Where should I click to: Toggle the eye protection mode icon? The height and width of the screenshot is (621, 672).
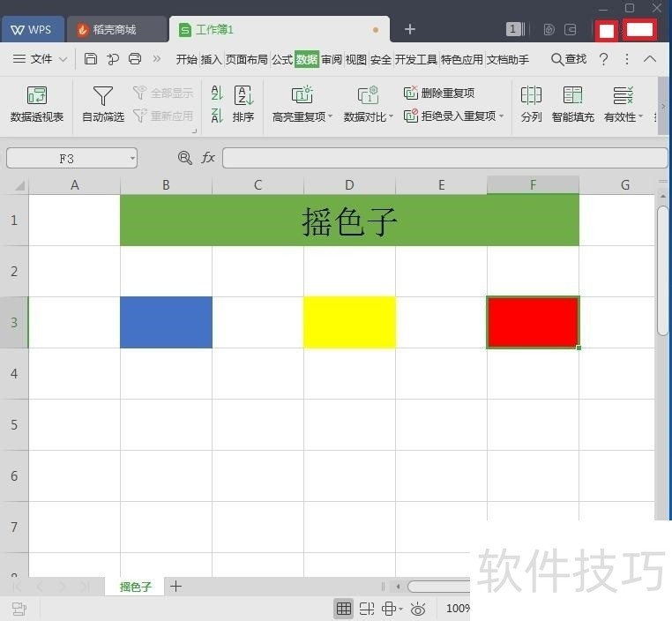(418, 609)
